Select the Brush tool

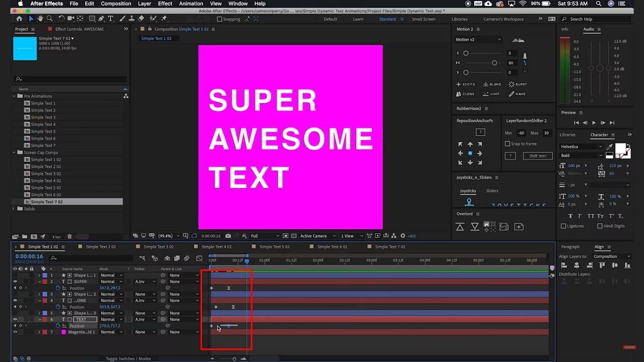coord(122,19)
